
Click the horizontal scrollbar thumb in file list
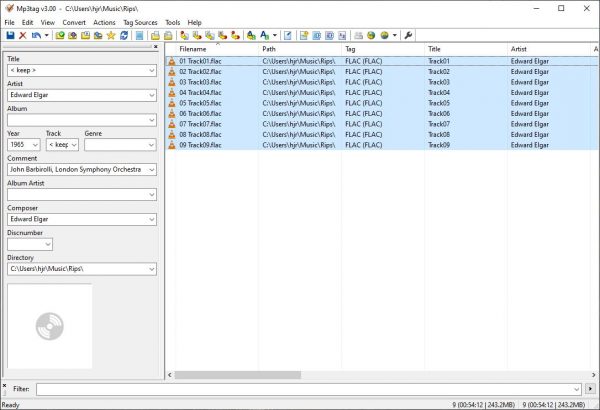point(238,375)
